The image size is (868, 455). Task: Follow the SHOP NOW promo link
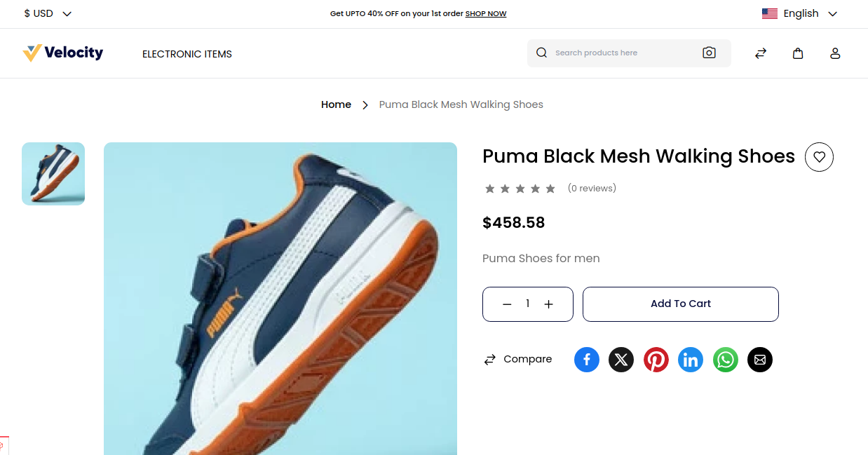(x=486, y=13)
